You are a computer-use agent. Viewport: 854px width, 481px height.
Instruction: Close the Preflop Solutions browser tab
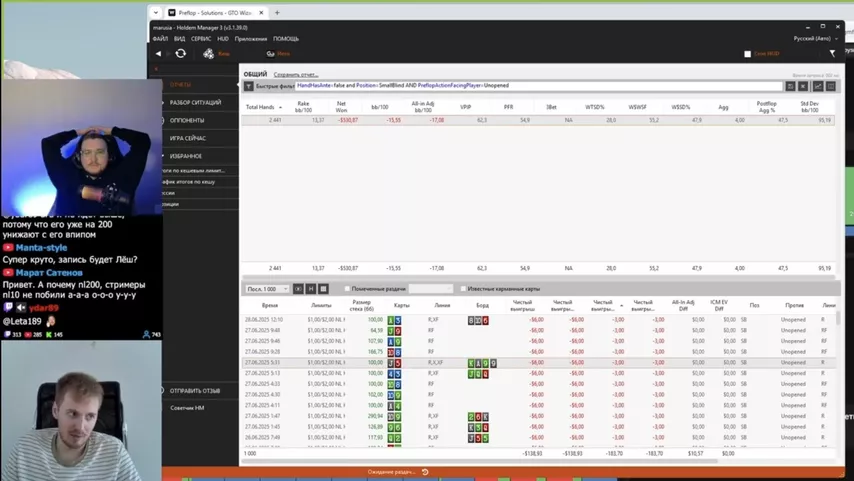click(x=261, y=13)
